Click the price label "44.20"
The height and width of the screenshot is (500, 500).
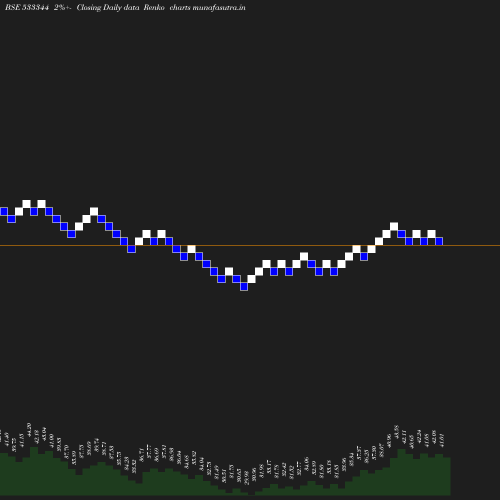click(29, 430)
